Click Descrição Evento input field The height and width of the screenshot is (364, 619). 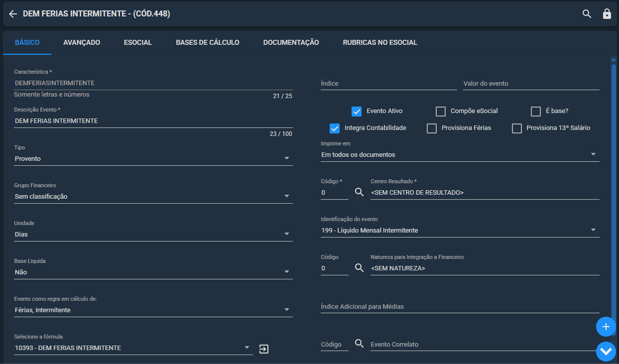[153, 121]
